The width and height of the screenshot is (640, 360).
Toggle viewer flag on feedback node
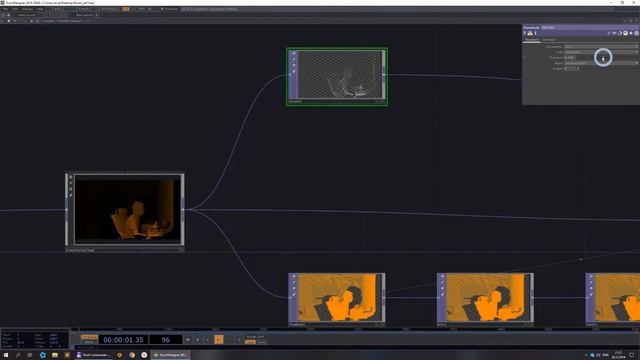pos(293,276)
